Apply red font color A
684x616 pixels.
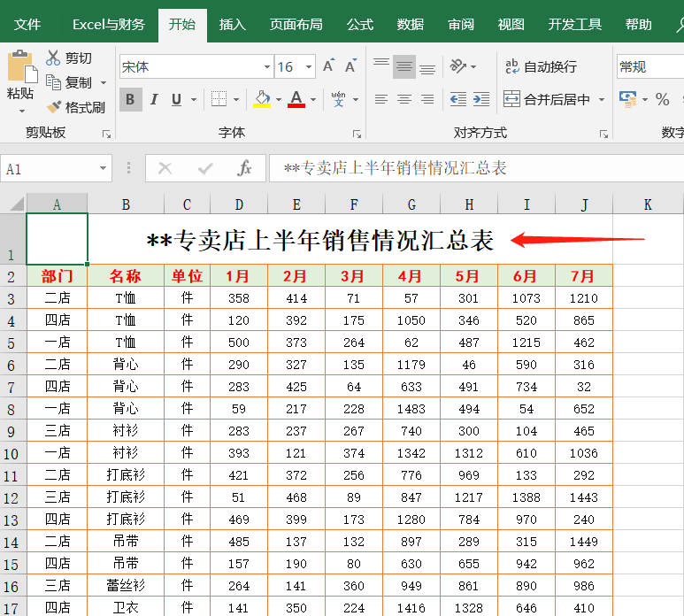click(x=296, y=99)
